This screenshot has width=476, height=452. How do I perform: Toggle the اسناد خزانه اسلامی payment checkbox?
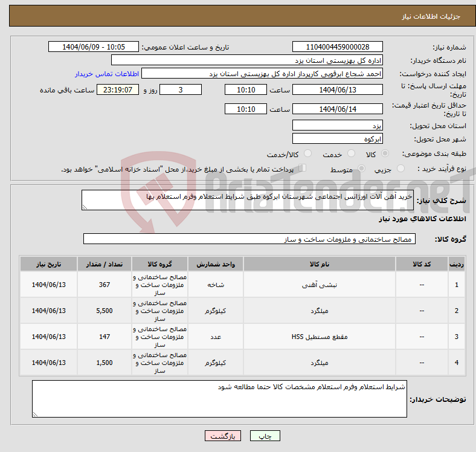(303, 169)
